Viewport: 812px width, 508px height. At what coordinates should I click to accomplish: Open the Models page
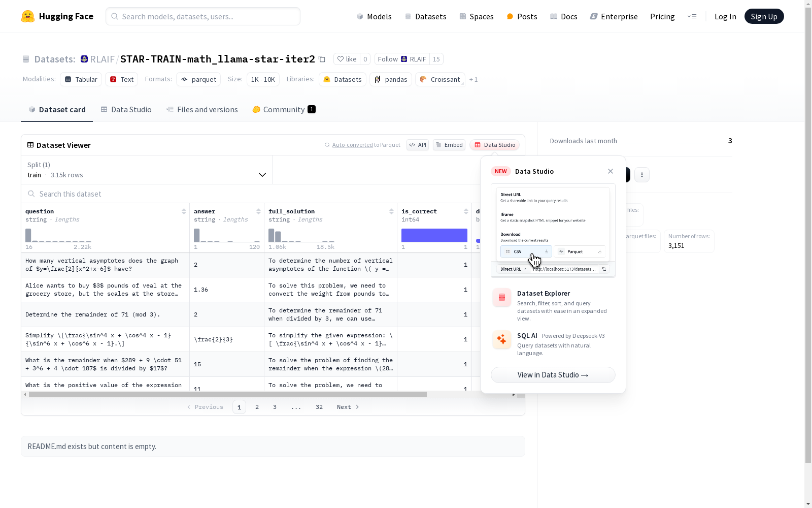[x=374, y=16]
